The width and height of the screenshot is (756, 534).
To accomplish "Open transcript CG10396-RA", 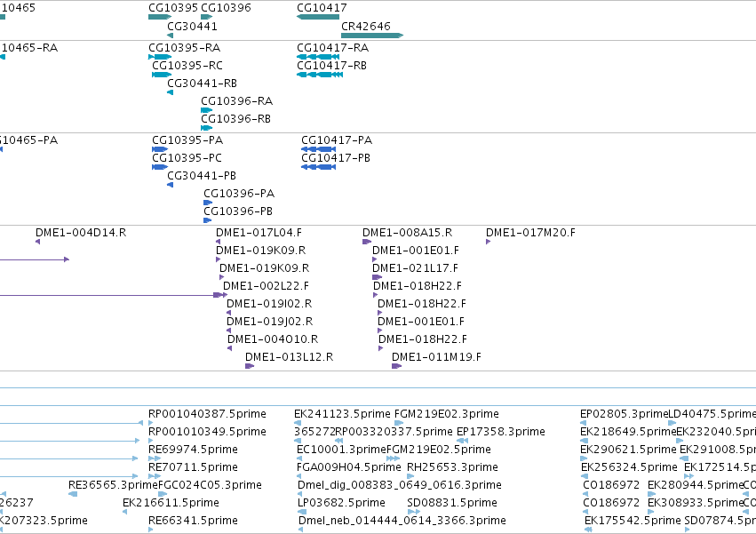I will pos(236,101).
